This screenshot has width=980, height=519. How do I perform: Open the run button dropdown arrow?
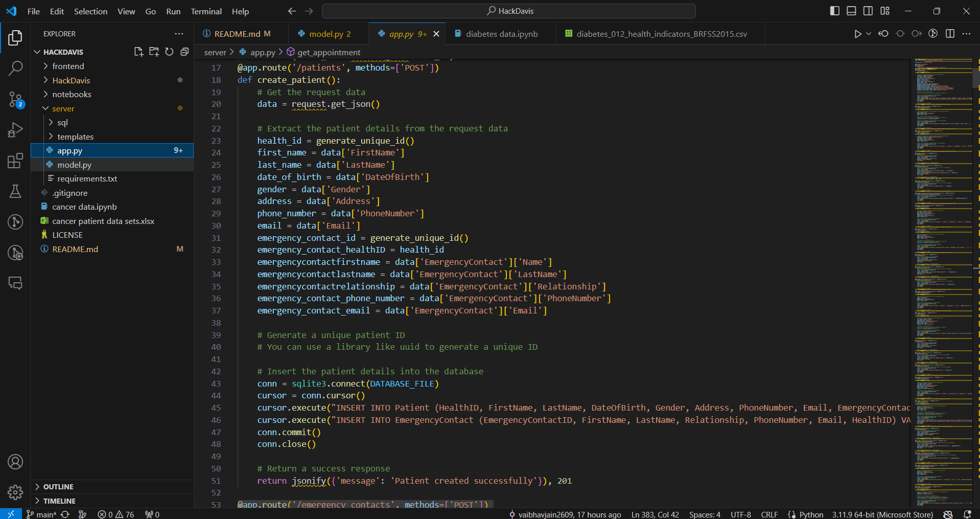click(869, 34)
